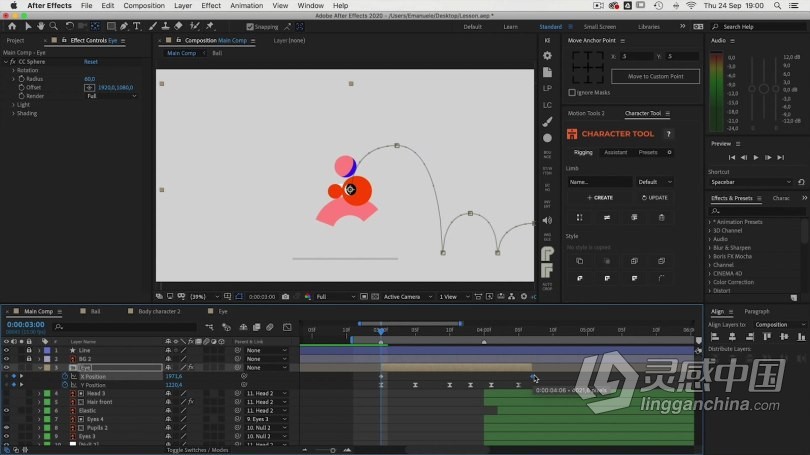Select the Zoom magnifier tool
The image size is (810, 455).
click(x=53, y=26)
